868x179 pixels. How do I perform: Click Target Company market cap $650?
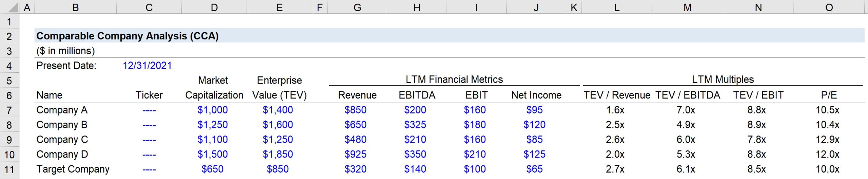pyautogui.click(x=213, y=169)
